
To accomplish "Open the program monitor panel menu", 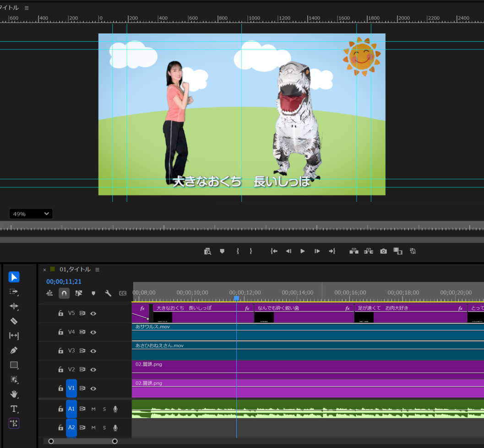I will pyautogui.click(x=27, y=8).
